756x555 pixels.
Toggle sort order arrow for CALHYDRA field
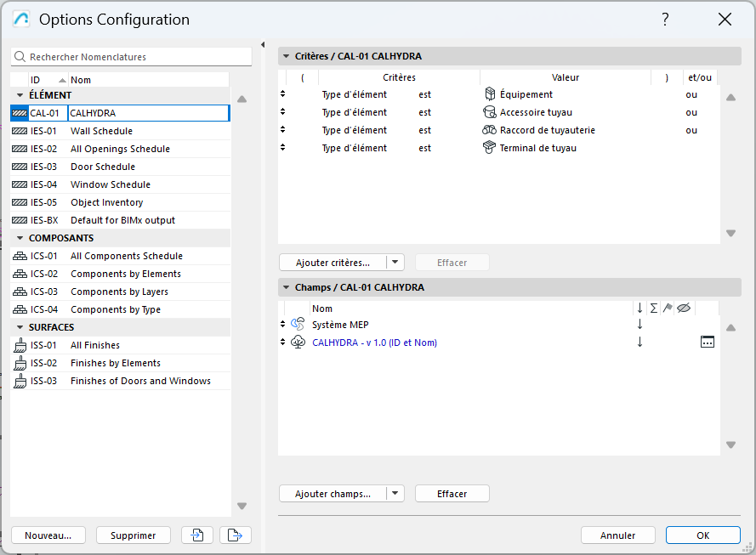(639, 342)
